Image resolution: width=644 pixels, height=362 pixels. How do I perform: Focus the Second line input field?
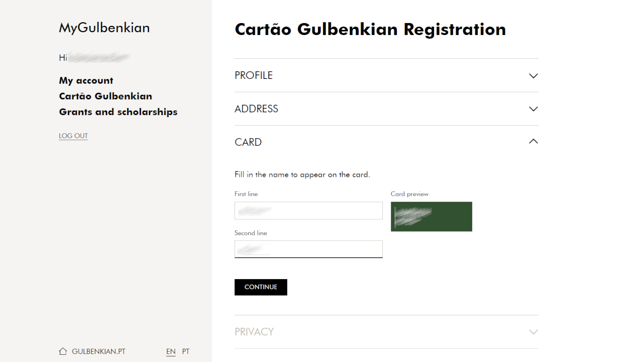click(309, 249)
